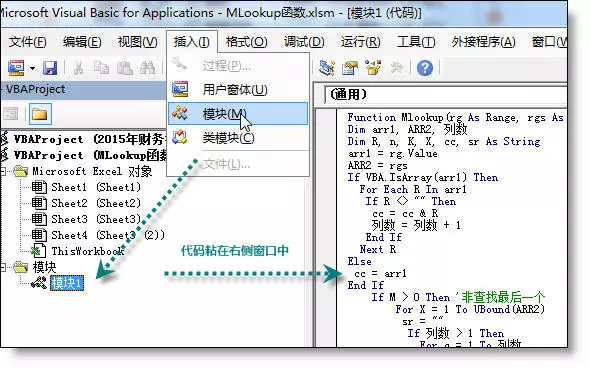589x369 pixels.
Task: Click the Save floppy disk icon
Action: click(x=50, y=68)
